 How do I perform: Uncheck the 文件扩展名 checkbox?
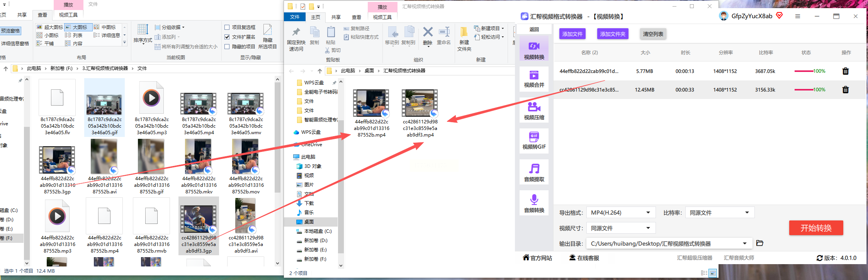(x=227, y=37)
